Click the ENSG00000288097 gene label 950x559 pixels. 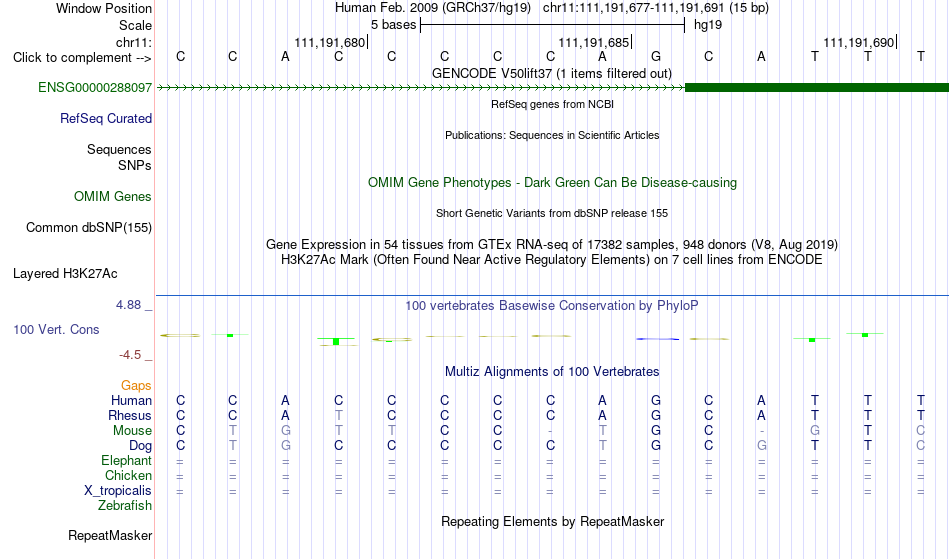[x=95, y=87]
